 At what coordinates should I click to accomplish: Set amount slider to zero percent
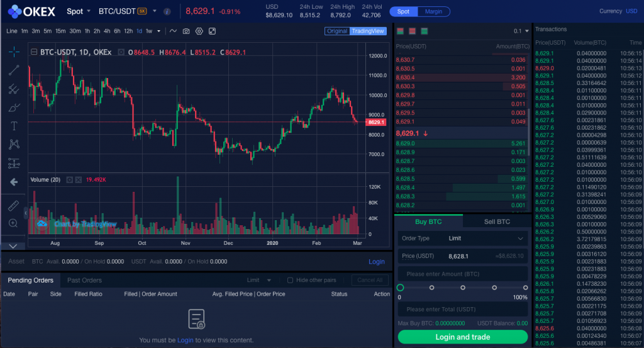(x=400, y=288)
